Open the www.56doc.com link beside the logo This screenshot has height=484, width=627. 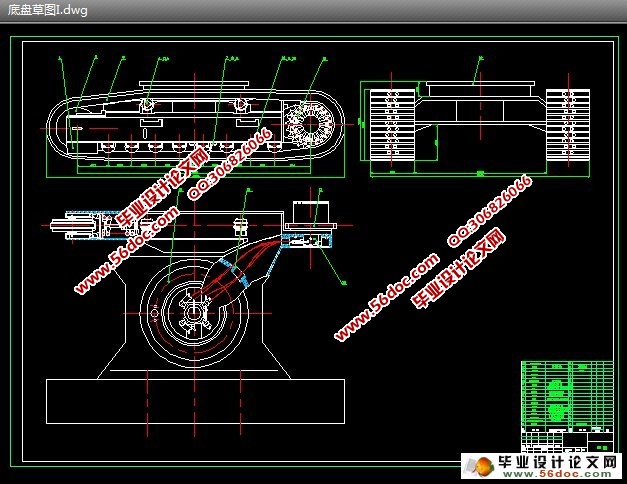click(x=557, y=474)
